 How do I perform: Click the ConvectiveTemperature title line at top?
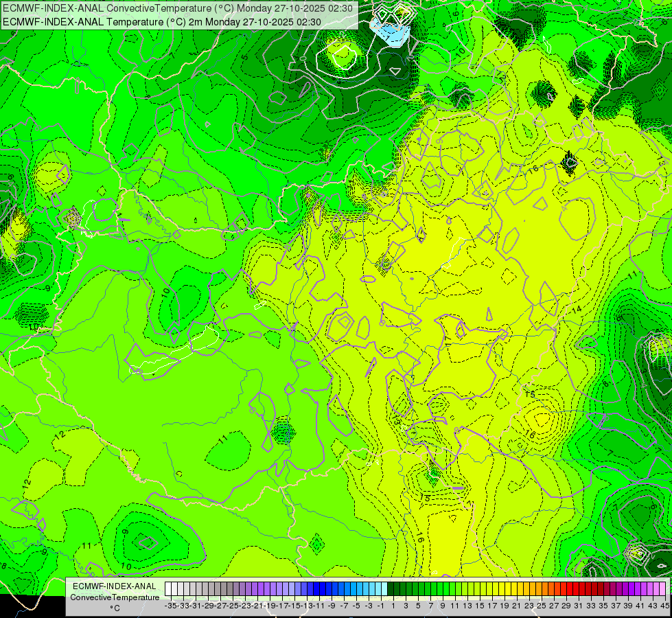click(x=177, y=8)
